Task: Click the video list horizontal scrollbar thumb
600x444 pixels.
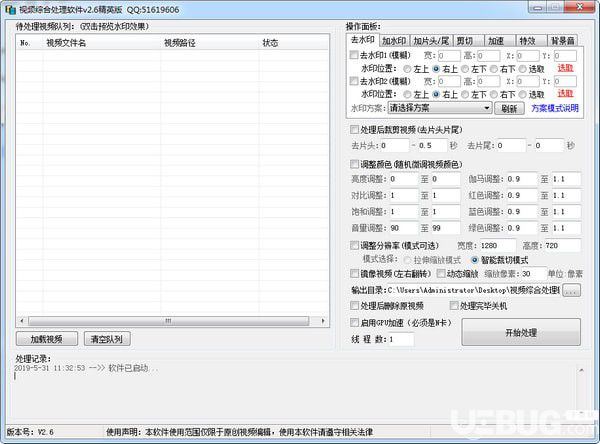Action: 168,321
